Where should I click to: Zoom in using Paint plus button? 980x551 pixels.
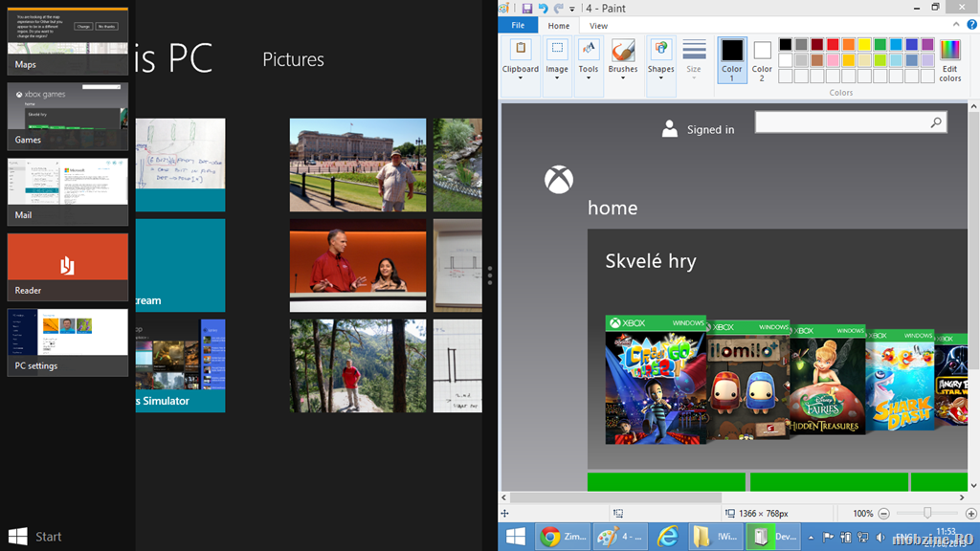point(970,514)
